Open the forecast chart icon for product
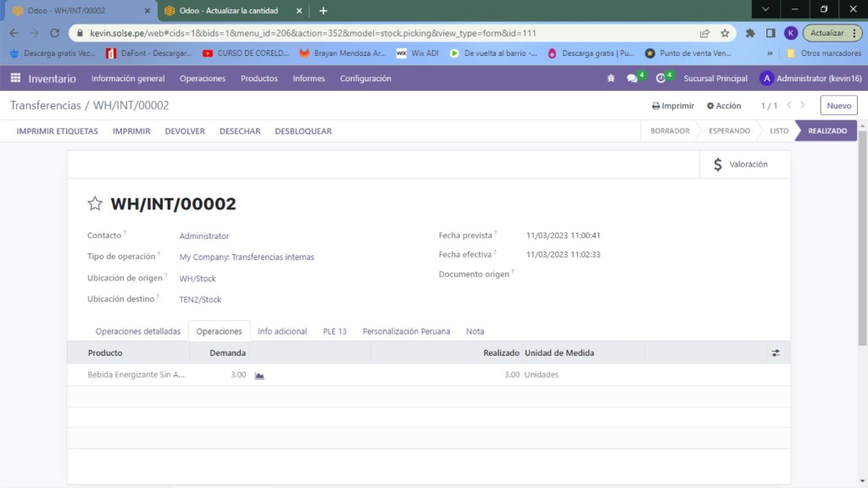The height and width of the screenshot is (488, 868). pos(259,374)
